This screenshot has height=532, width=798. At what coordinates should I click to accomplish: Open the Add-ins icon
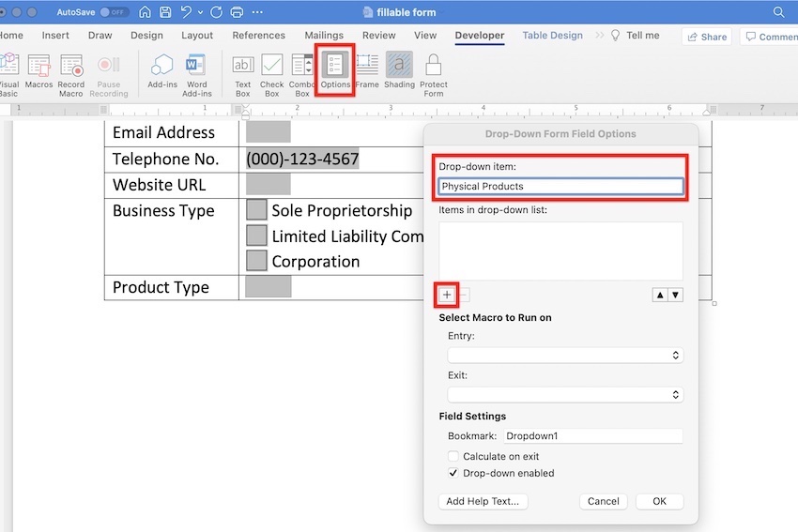[162, 66]
